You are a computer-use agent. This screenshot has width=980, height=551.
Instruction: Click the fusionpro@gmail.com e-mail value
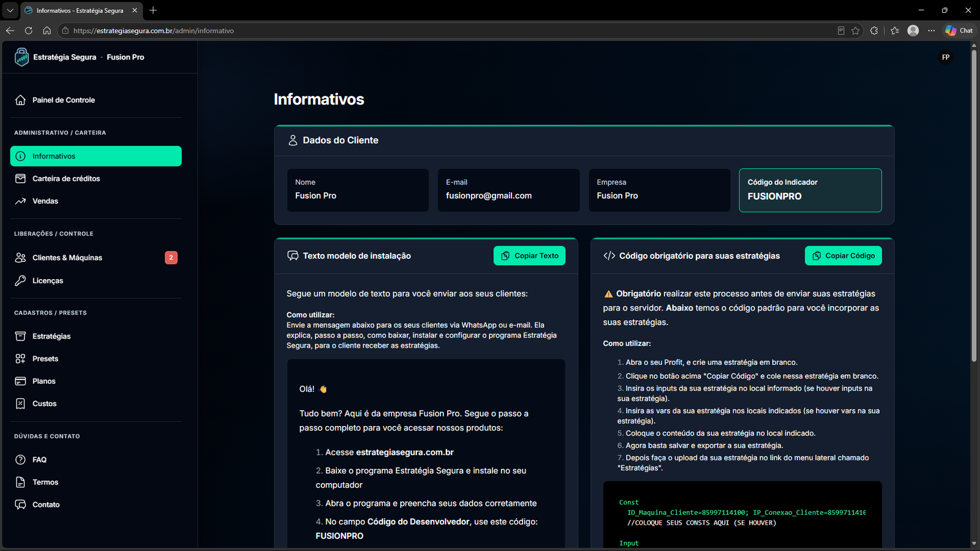pos(489,196)
